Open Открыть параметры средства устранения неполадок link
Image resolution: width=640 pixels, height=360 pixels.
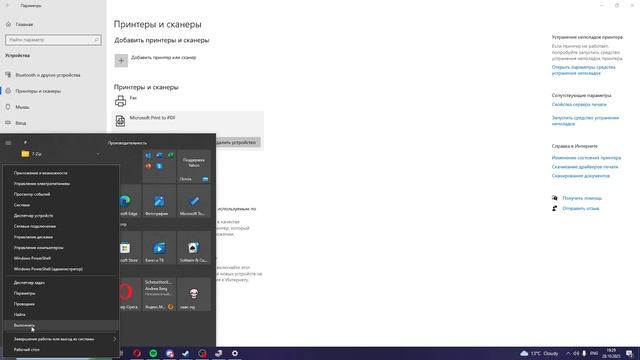pyautogui.click(x=583, y=70)
